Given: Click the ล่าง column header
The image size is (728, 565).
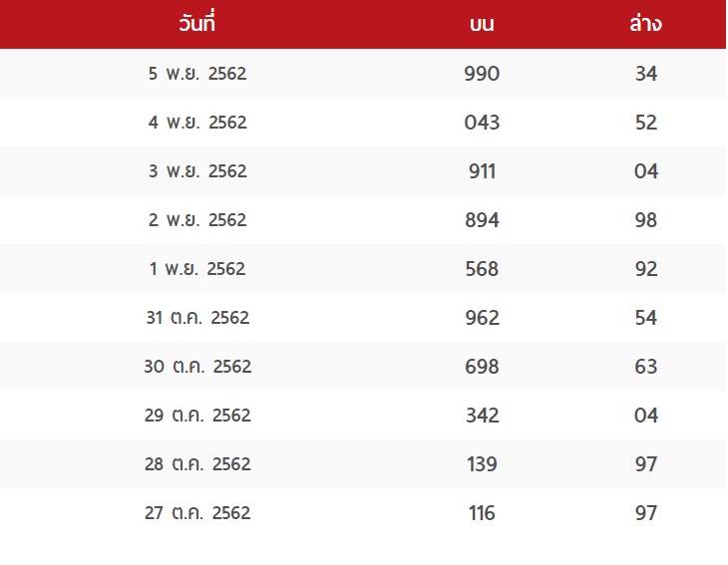Looking at the screenshot, I should pyautogui.click(x=646, y=23).
